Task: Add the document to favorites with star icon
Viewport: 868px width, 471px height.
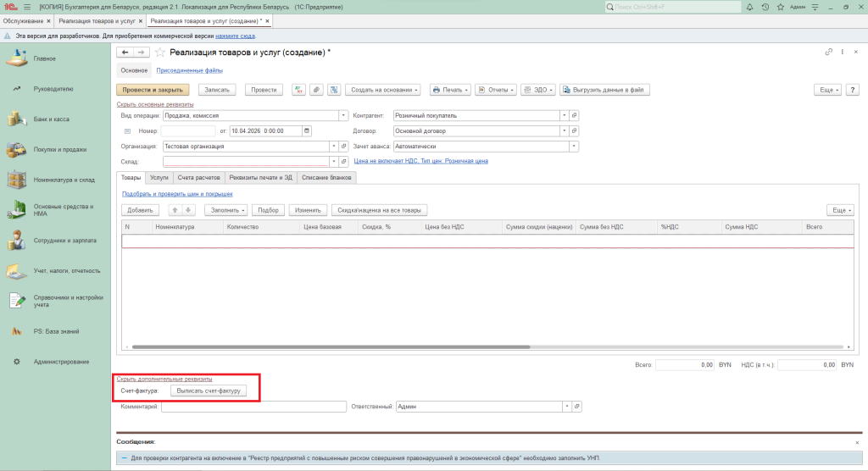Action: coord(159,53)
